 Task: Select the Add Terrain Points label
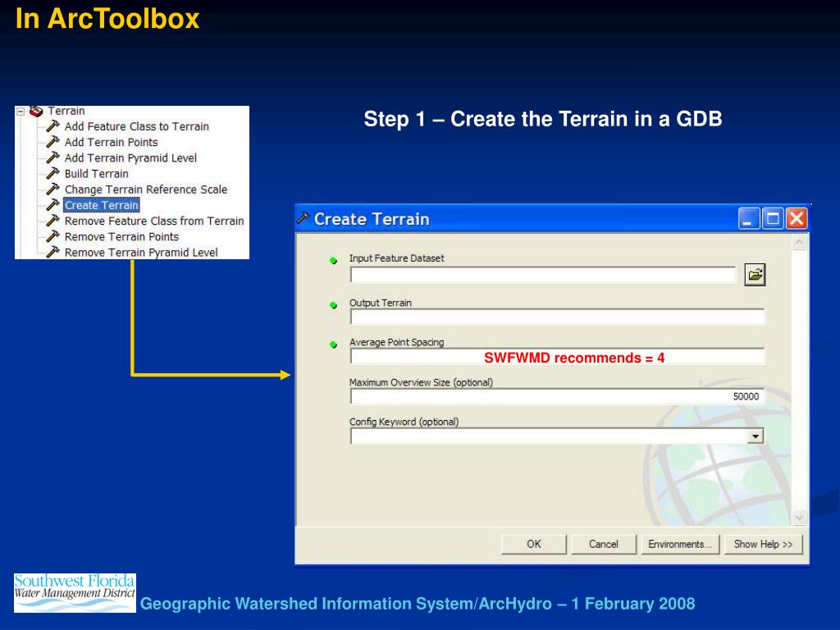tap(111, 142)
